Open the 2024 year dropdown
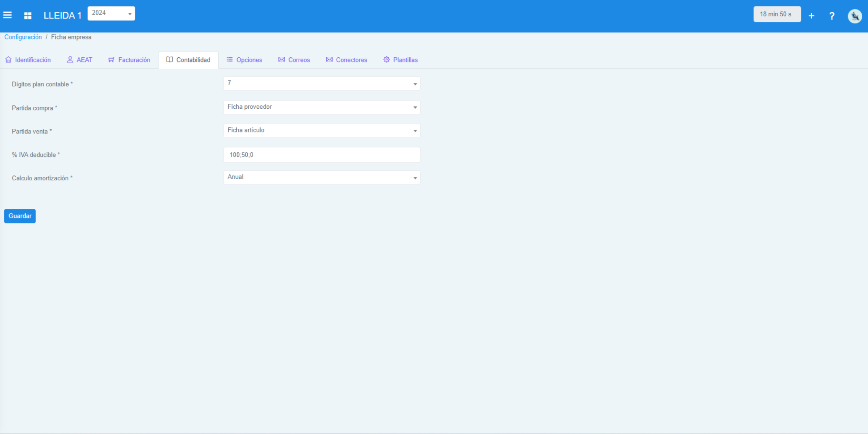The width and height of the screenshot is (868, 434). (111, 13)
